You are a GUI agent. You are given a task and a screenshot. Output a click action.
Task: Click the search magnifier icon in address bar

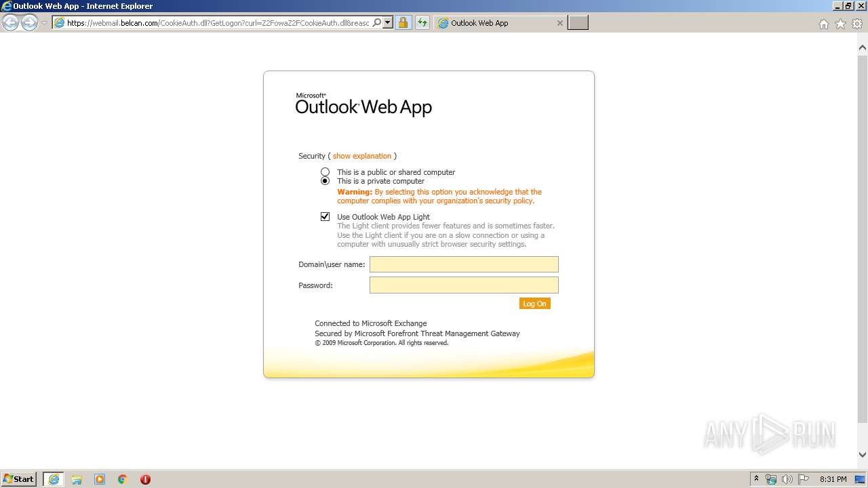[x=377, y=23]
